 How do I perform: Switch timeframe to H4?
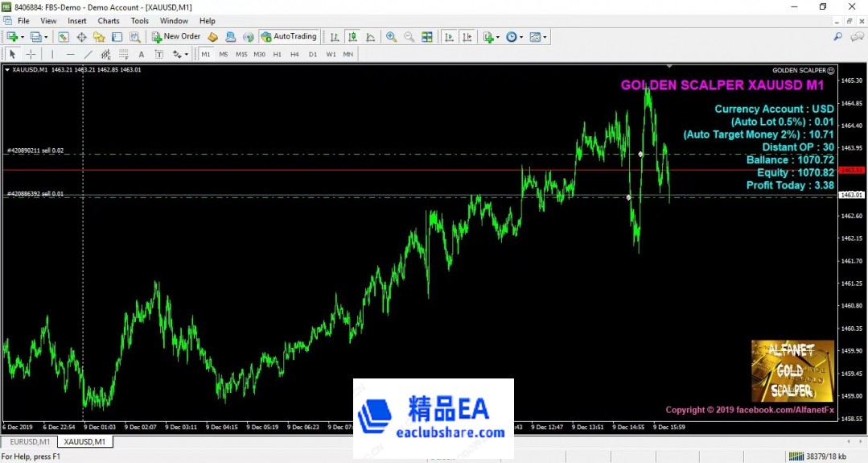(294, 54)
